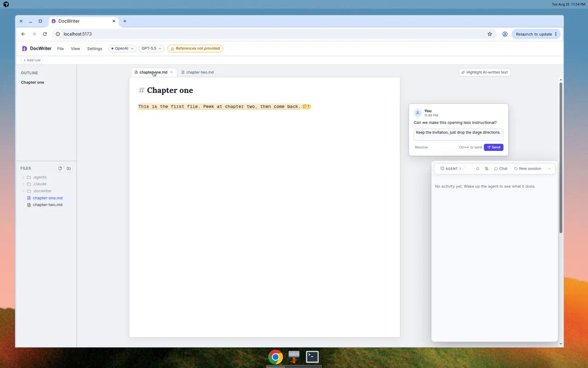Click the new file icon in Files panel

click(60, 168)
